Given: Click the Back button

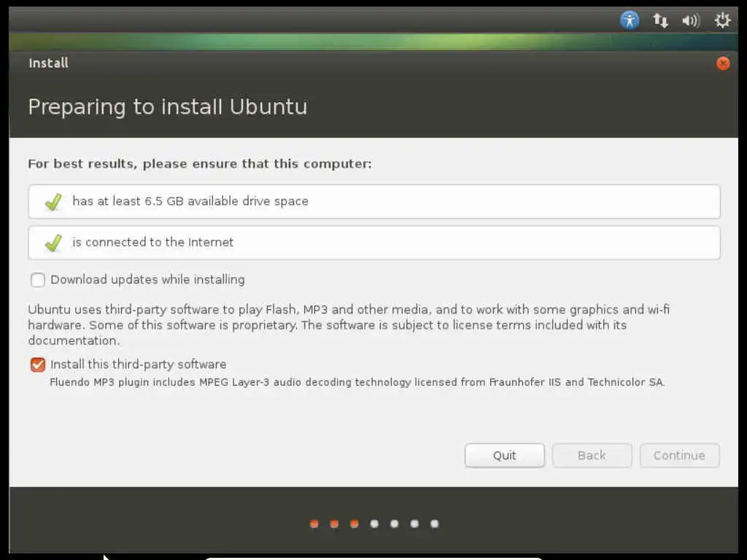Looking at the screenshot, I should coord(592,456).
